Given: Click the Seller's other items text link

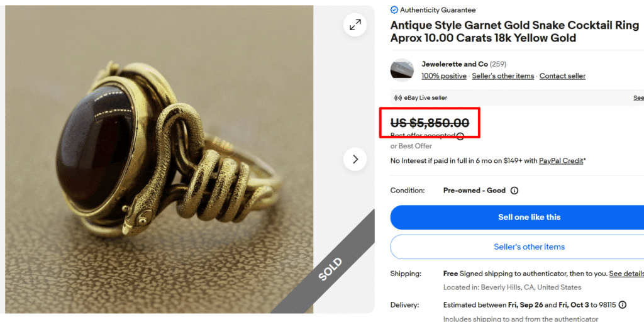Looking at the screenshot, I should click(502, 76).
